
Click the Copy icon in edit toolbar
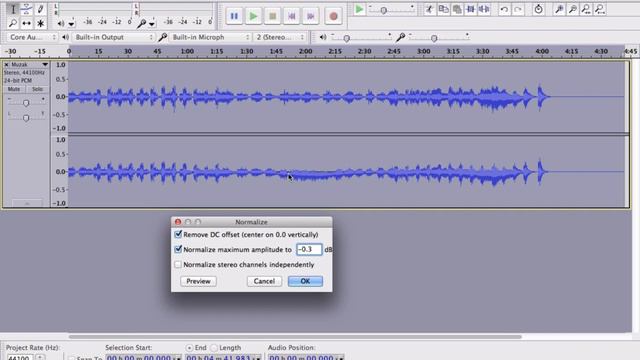click(443, 9)
